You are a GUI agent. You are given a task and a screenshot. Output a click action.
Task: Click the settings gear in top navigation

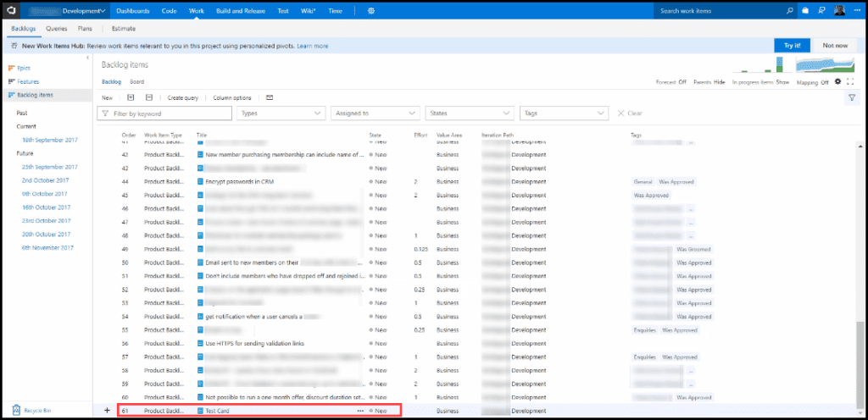372,11
